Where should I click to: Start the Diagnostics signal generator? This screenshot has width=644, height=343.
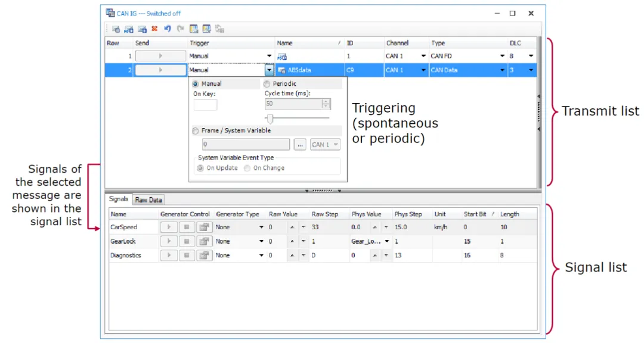click(168, 255)
